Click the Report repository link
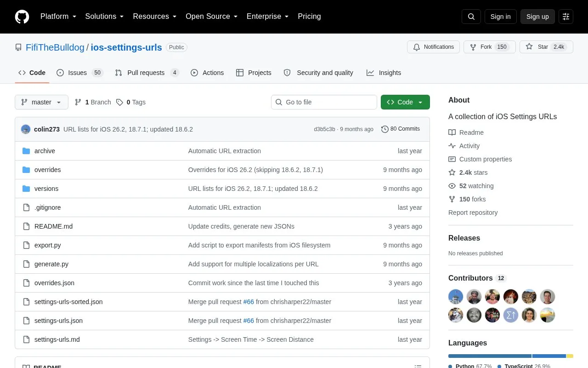Screen dimensions: 588x368 [473, 213]
